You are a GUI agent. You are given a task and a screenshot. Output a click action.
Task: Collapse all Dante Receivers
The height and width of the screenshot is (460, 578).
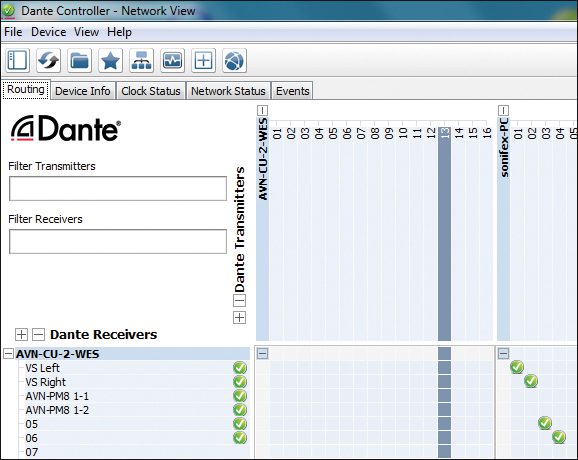point(38,334)
